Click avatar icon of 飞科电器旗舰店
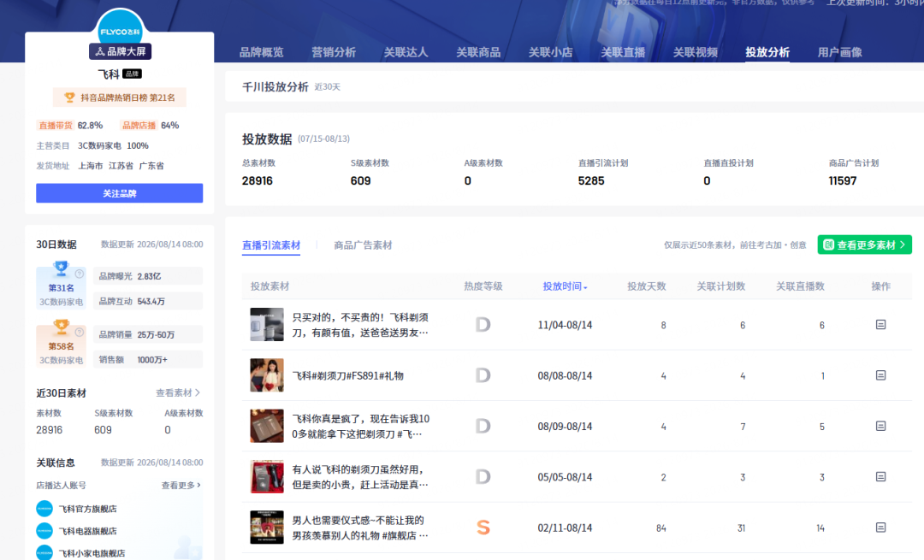 tap(44, 531)
